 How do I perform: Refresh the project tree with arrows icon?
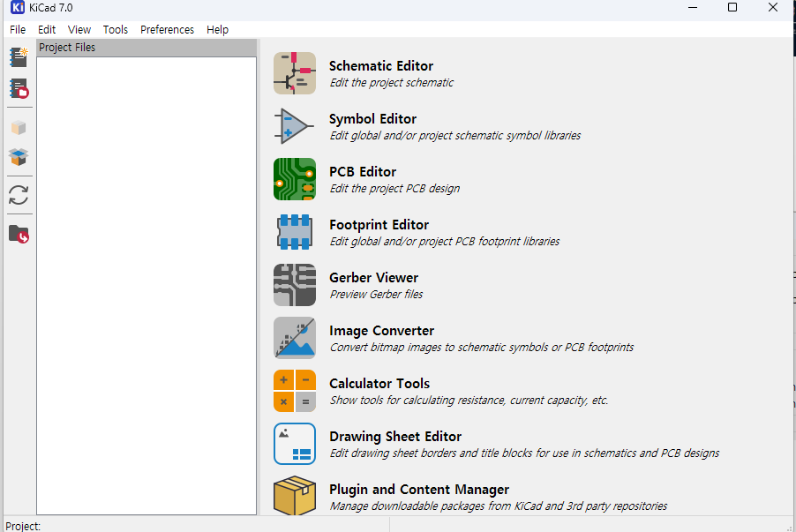[19, 195]
